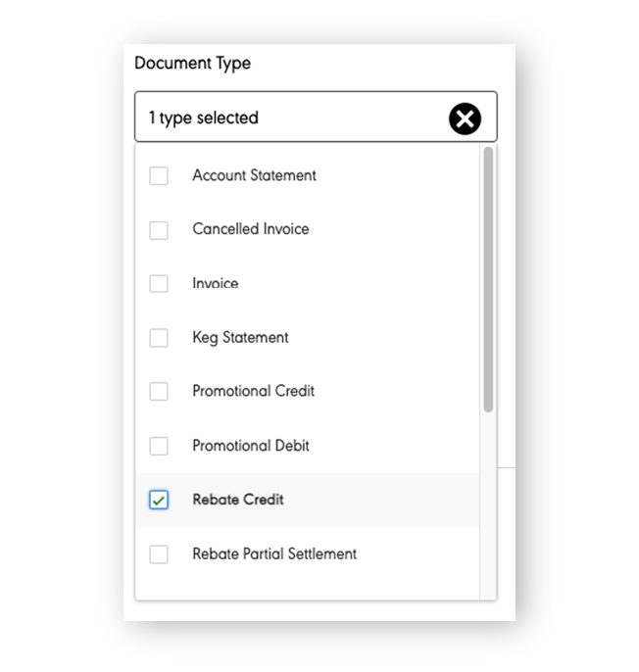Pick the 'Rebate Partial Settlement' label
The width and height of the screenshot is (639, 672).
coord(274,553)
